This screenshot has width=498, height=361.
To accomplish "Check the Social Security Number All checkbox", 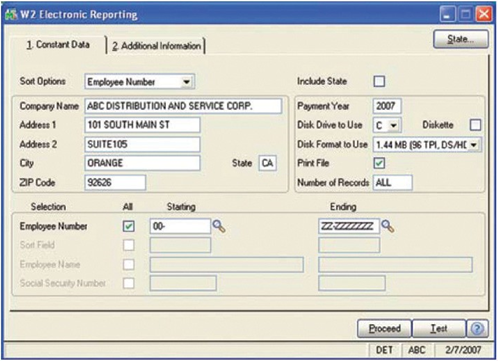I will [129, 283].
